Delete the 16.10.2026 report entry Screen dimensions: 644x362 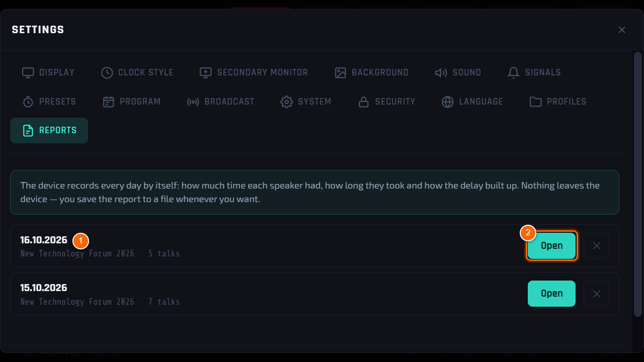tap(597, 246)
